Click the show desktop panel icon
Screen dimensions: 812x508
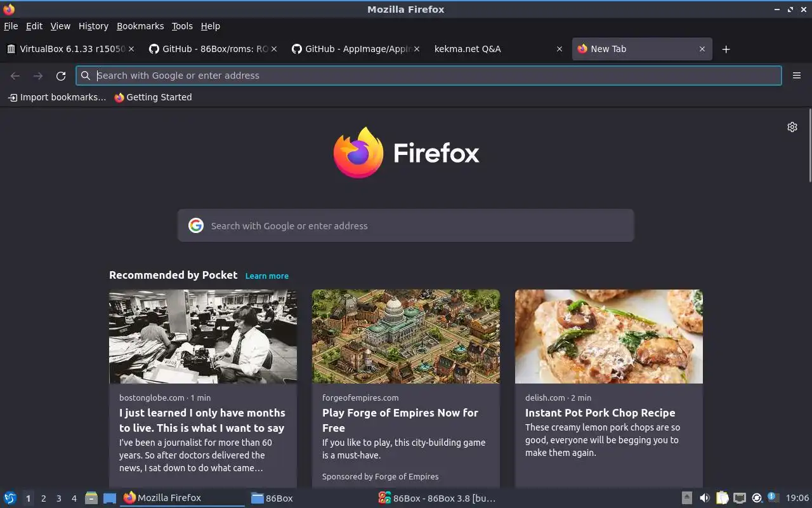(110, 498)
